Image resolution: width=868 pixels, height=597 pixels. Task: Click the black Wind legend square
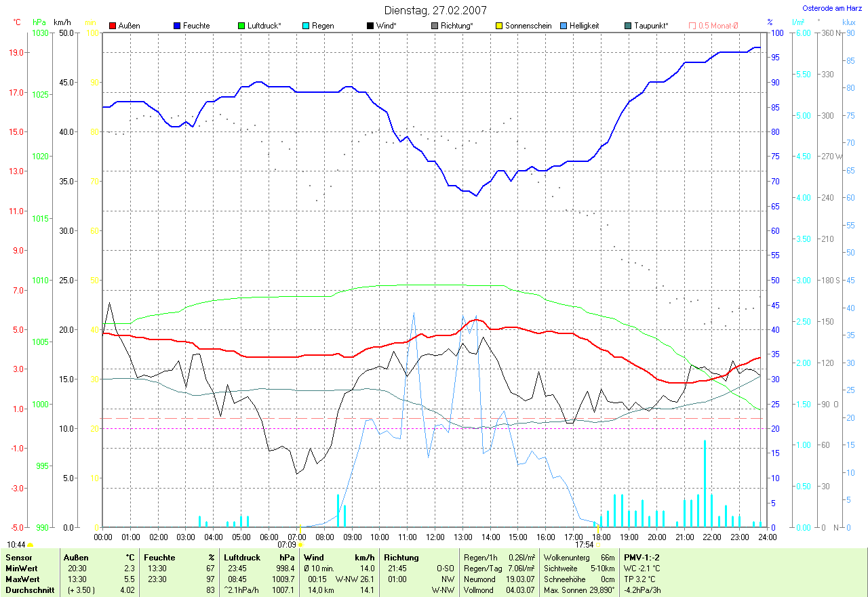coord(370,26)
